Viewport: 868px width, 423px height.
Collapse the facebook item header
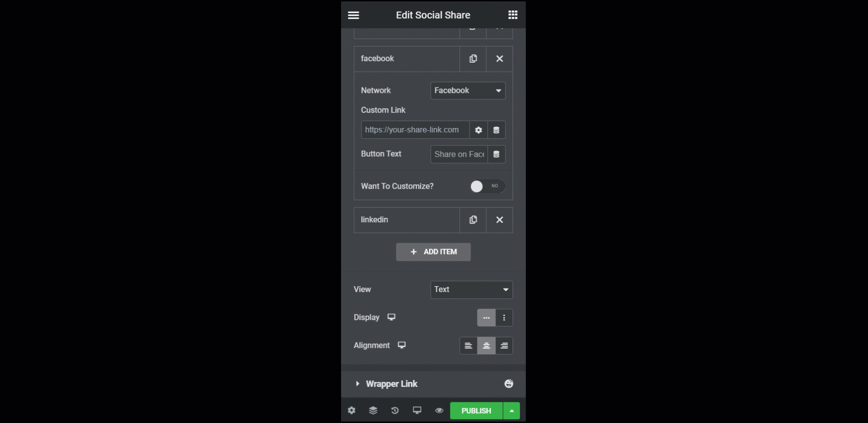pyautogui.click(x=407, y=59)
